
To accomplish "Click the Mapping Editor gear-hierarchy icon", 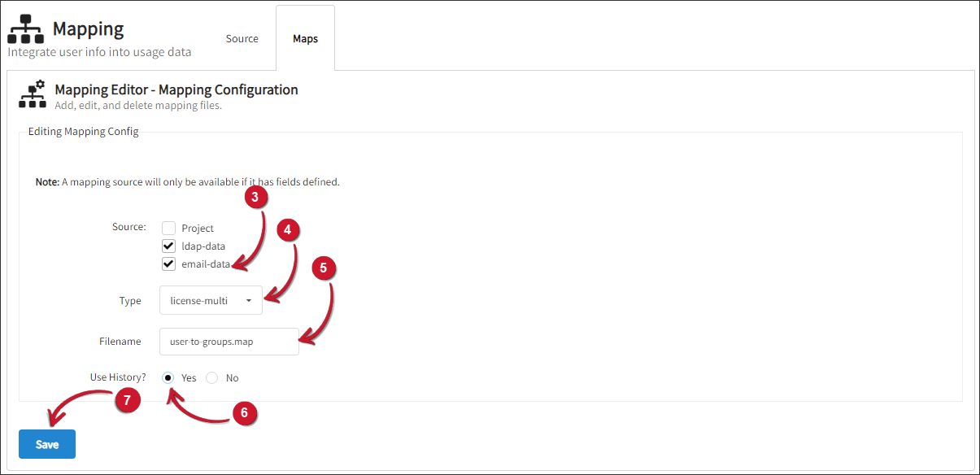I will [32, 94].
